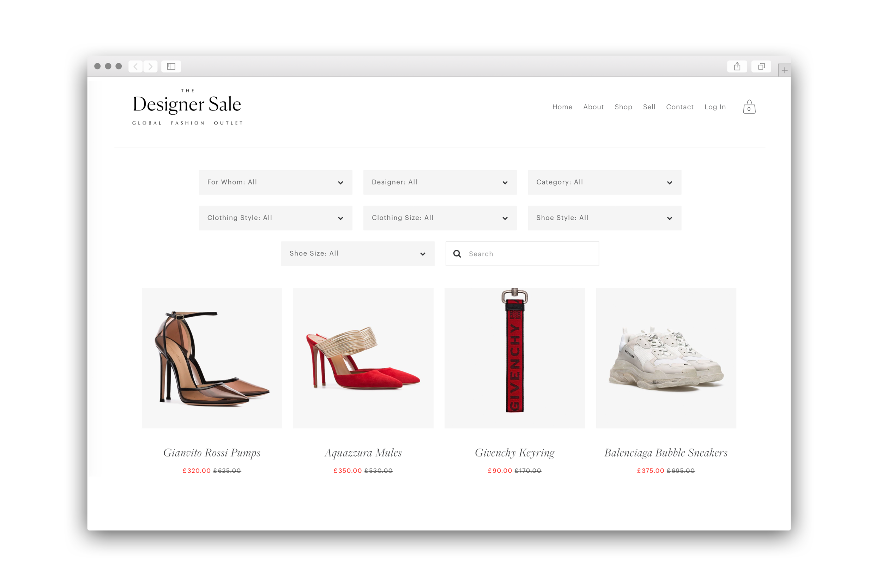Click in the Search input field

point(522,254)
